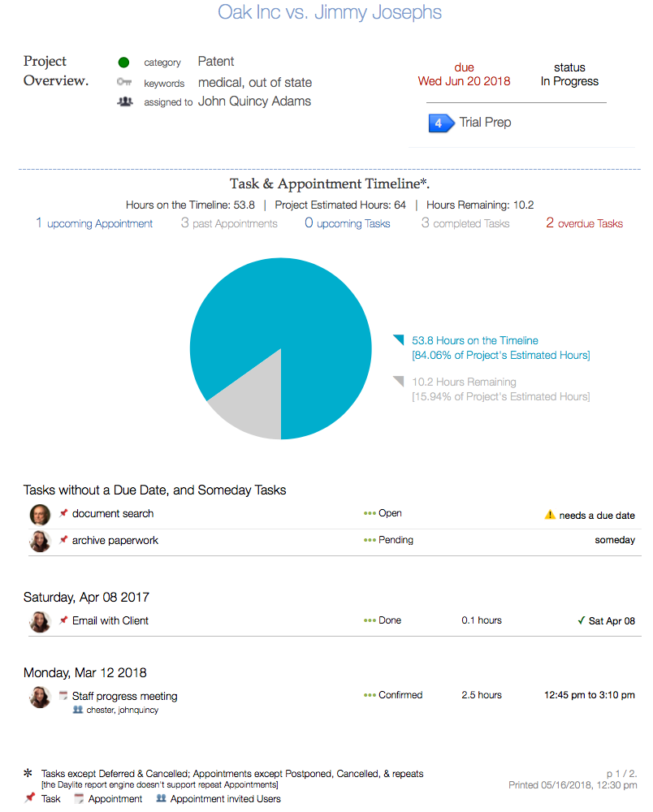Click 3 past Appointments summary
Screen dimensions: 653x812
click(x=229, y=223)
